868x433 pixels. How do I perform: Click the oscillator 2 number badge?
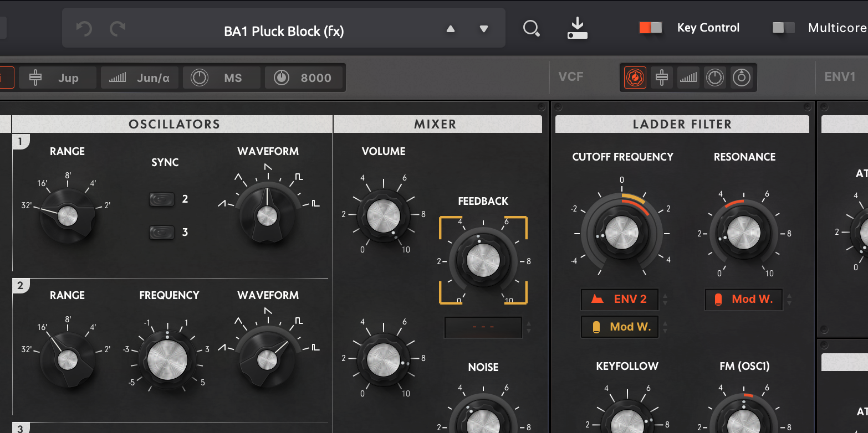(x=20, y=286)
